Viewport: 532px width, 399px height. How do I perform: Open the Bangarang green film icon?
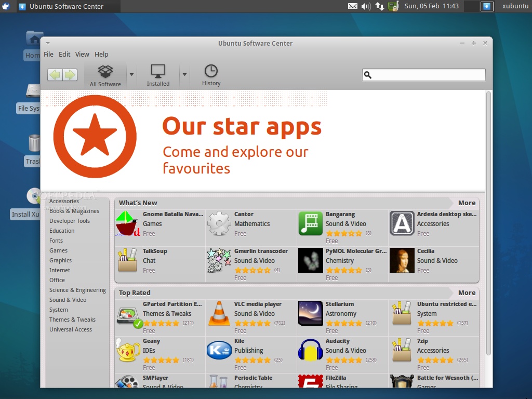tap(311, 223)
